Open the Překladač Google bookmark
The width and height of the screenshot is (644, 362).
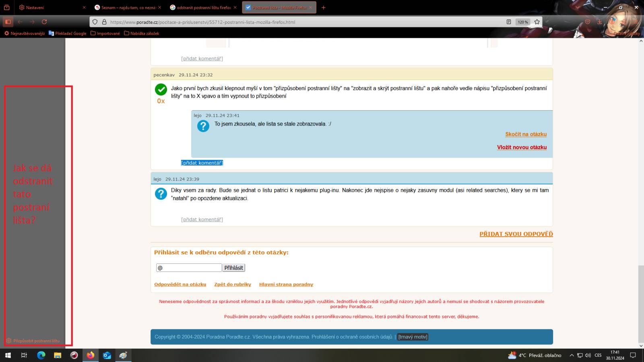(x=67, y=33)
